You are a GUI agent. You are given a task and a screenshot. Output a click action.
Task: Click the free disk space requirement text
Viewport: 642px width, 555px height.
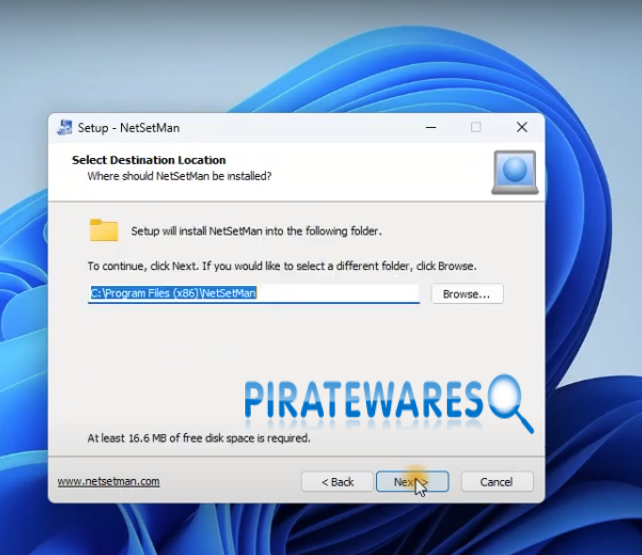[x=198, y=438]
